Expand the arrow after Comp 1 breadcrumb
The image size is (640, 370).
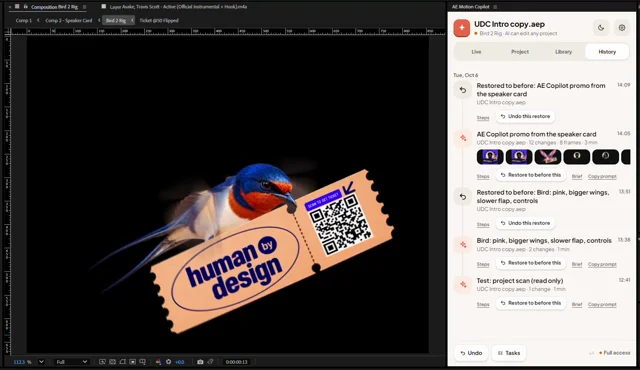(38, 20)
